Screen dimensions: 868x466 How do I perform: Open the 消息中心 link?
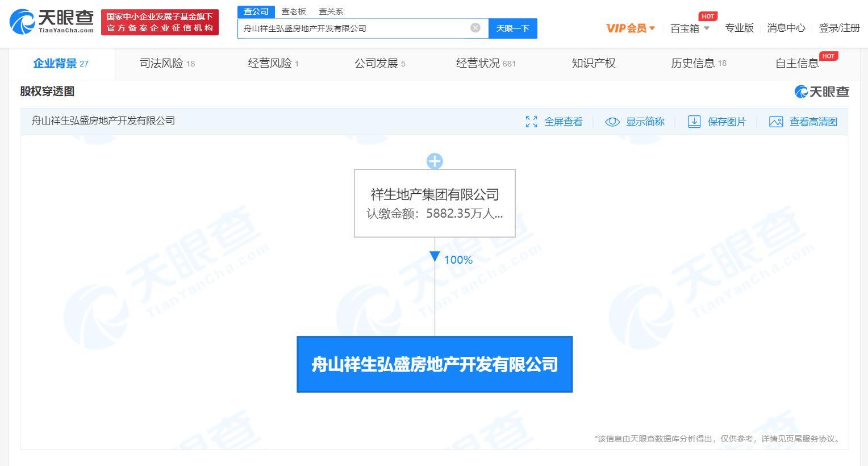(x=786, y=28)
